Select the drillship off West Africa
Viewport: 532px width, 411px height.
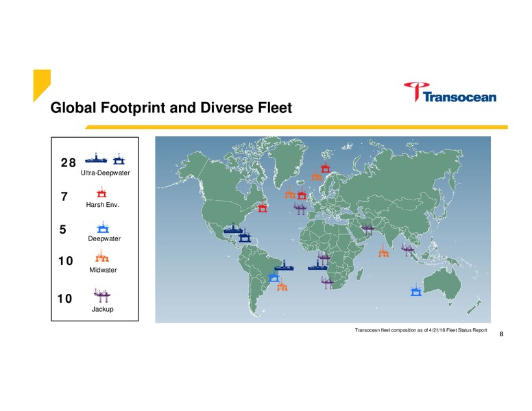pyautogui.click(x=317, y=266)
